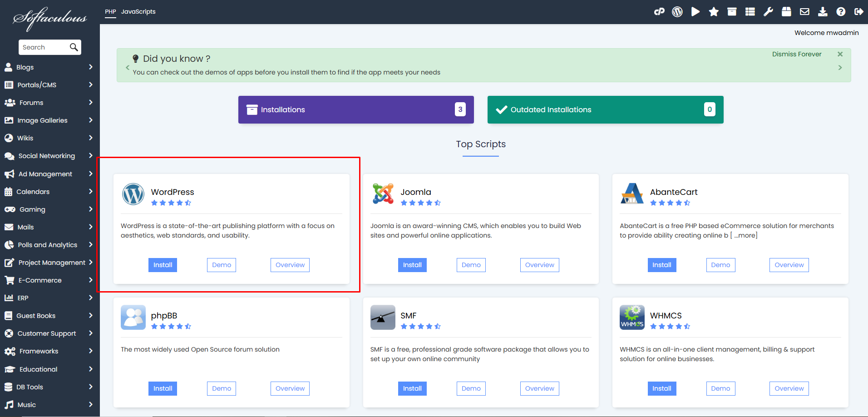Expand the Forums category

tap(91, 103)
